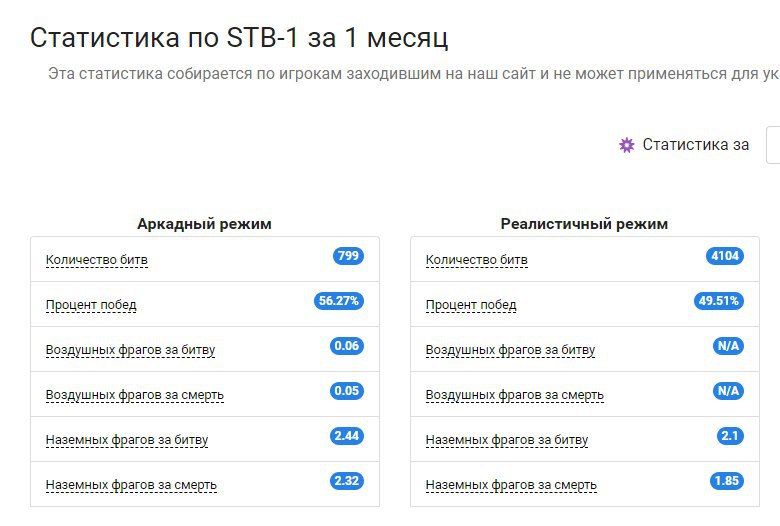Click the 49.51% win rate badge
The height and width of the screenshot is (526, 780).
coord(719,301)
